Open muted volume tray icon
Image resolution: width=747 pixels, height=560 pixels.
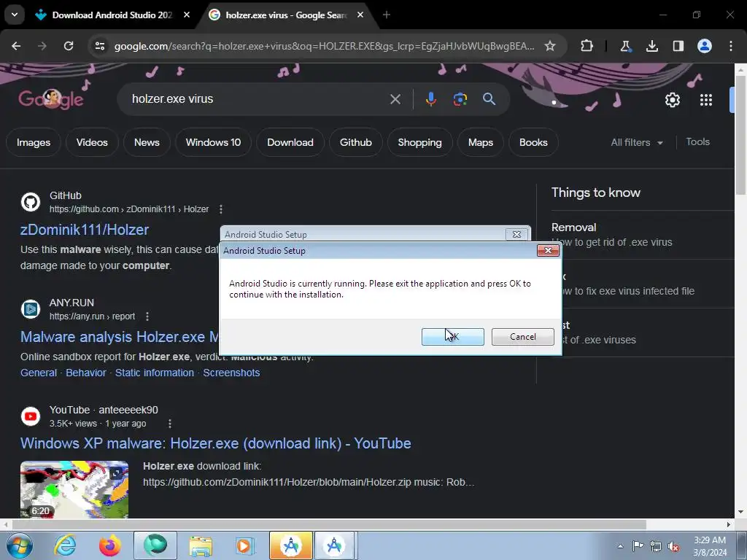[x=673, y=546]
